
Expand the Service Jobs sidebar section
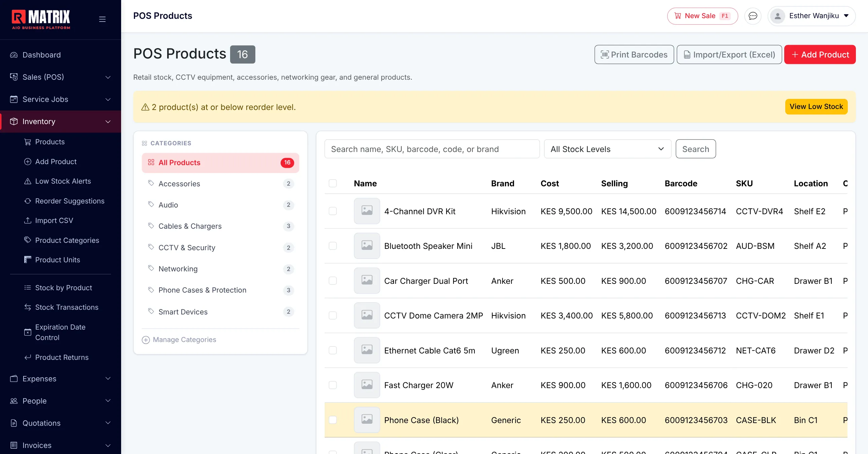(61, 99)
